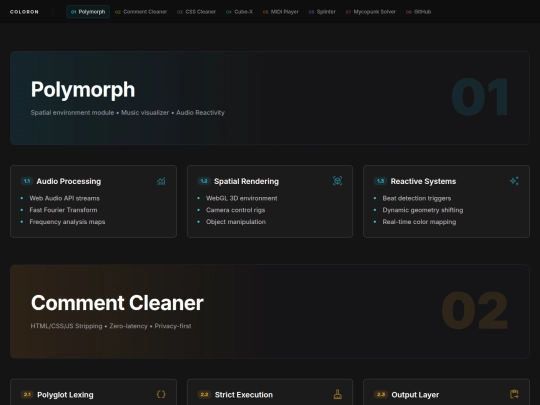Click 'Beat detection triggers' list item

(417, 198)
